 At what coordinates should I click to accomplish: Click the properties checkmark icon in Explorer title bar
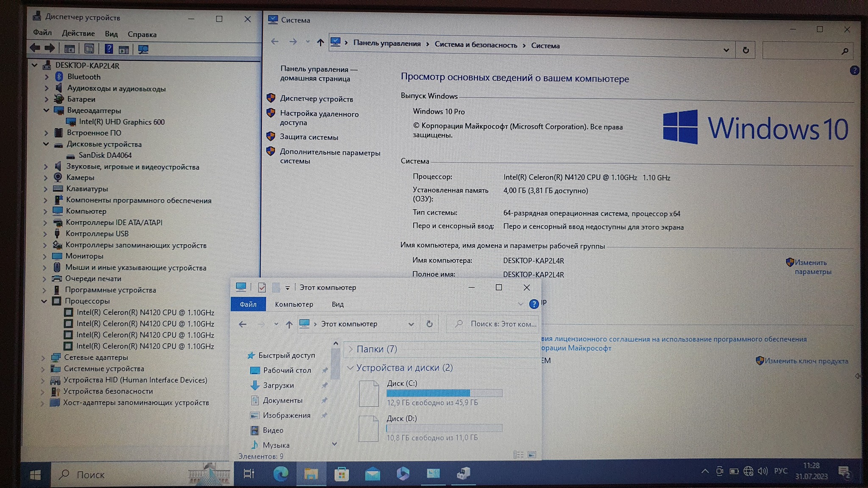pyautogui.click(x=262, y=287)
